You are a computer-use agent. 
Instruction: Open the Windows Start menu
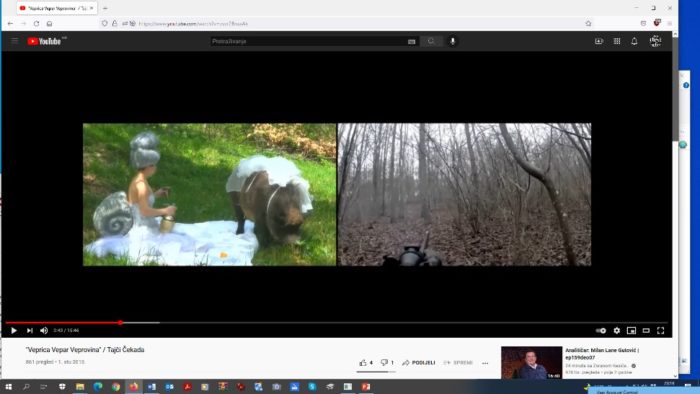tap(8, 386)
